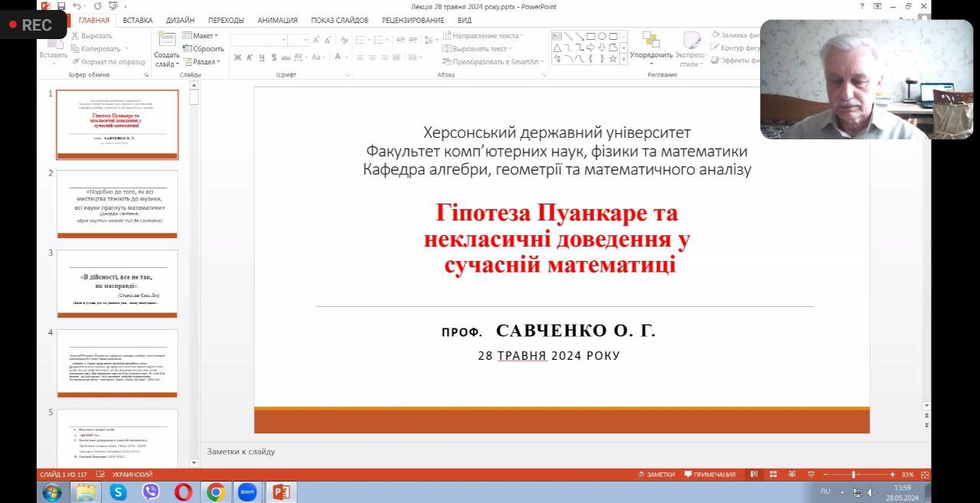Select the text box shape in gallery
Image resolution: width=980 pixels, height=503 pixels.
point(557,36)
